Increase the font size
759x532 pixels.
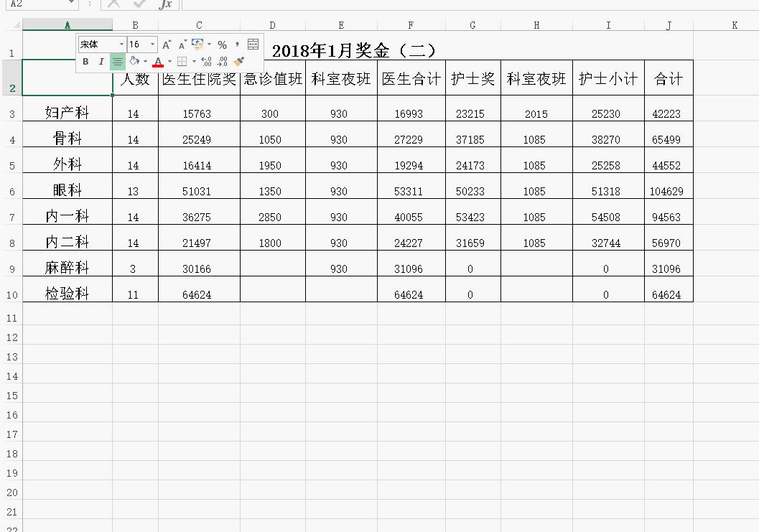point(166,43)
